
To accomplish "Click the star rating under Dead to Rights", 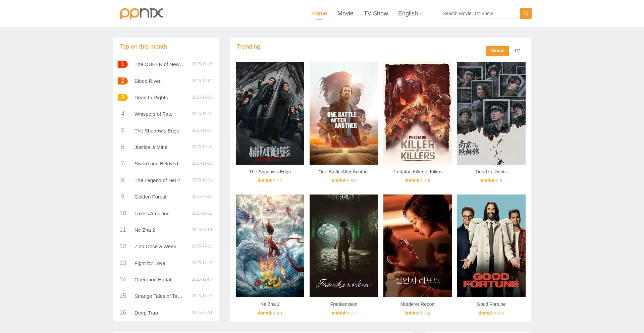I will tap(489, 180).
